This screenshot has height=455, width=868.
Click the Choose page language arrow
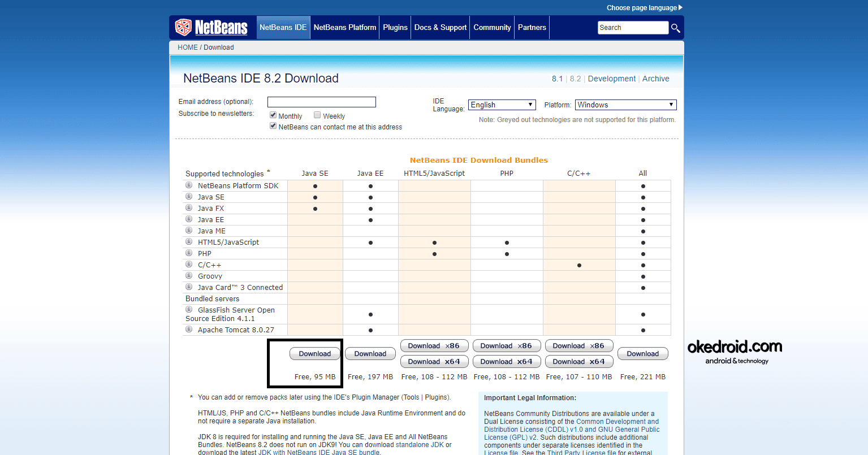[x=680, y=7]
